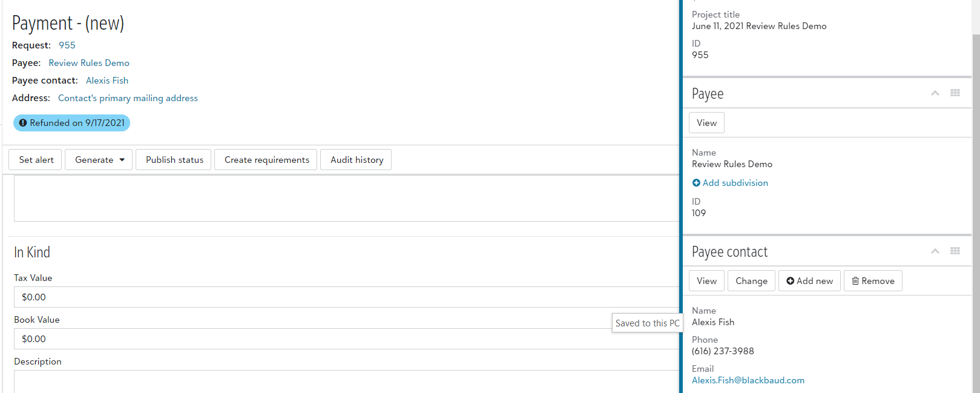Click Add subdivision link
Screen dimensions: 980x393
coord(730,183)
